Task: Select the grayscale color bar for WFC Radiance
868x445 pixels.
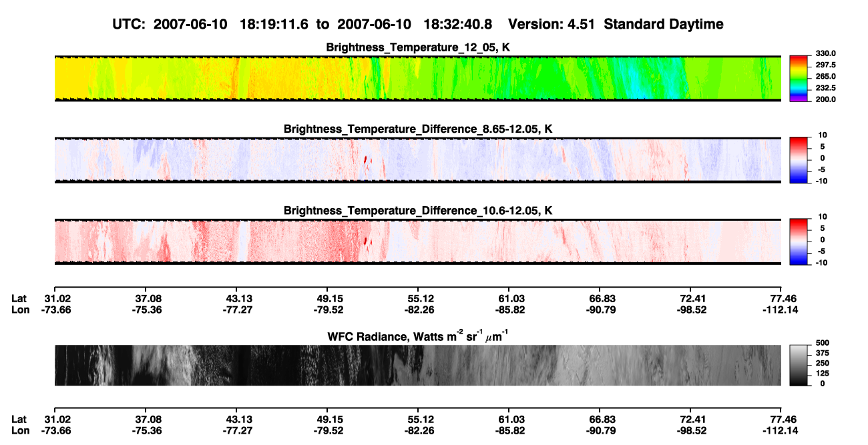Action: (799, 366)
